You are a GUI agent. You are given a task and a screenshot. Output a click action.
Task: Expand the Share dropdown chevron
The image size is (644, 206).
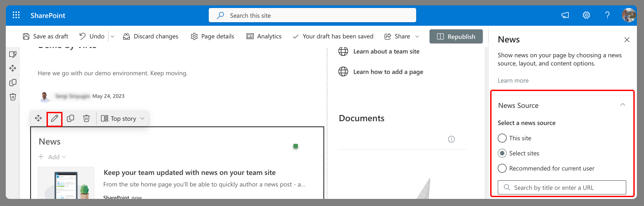tap(417, 36)
